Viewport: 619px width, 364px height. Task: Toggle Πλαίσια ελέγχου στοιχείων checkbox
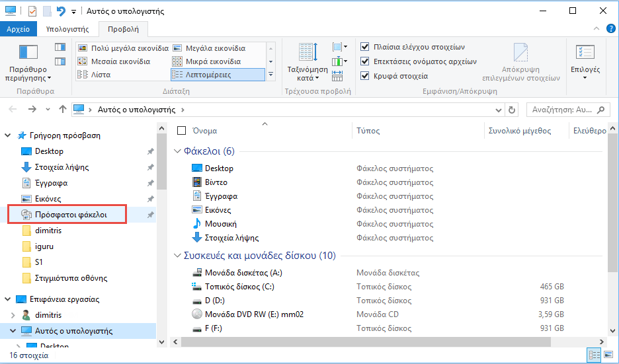coord(365,47)
